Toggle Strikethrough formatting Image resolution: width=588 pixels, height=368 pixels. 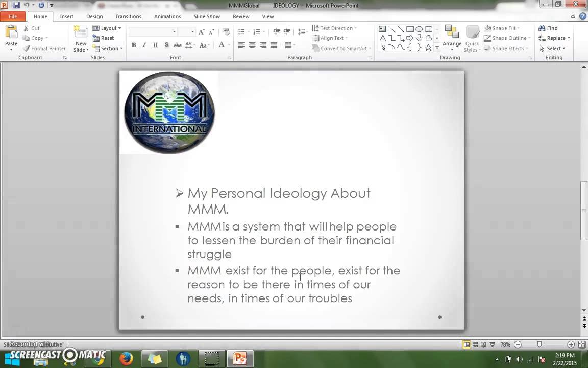[178, 45]
